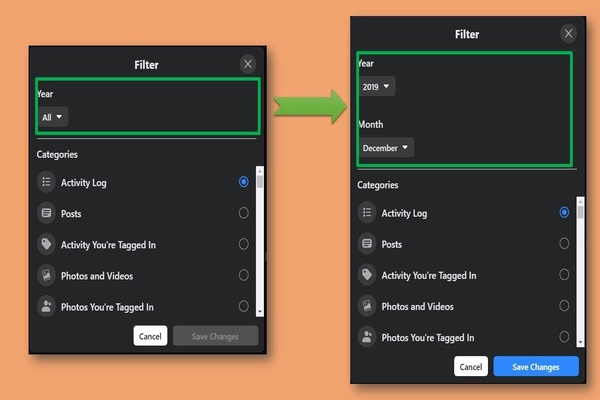Click categories scrollbar down arrow in right dialog
Screen dimensions: 600x400
(580, 342)
